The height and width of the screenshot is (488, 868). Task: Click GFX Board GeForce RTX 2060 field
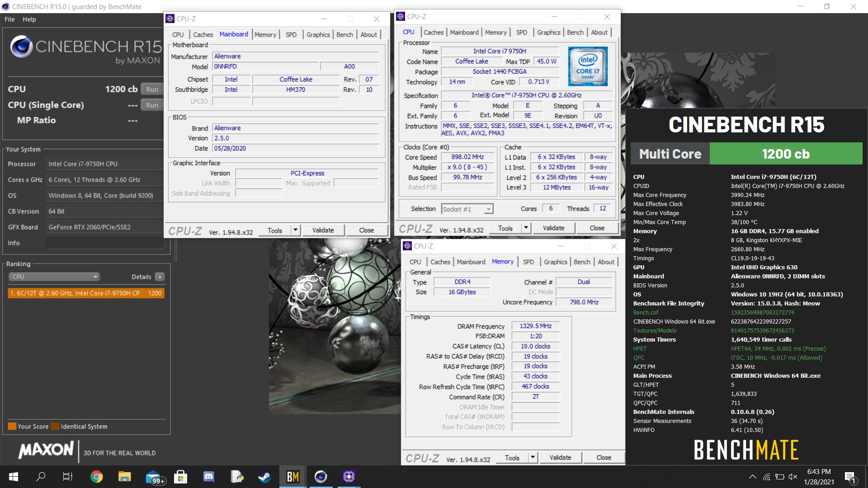point(104,227)
